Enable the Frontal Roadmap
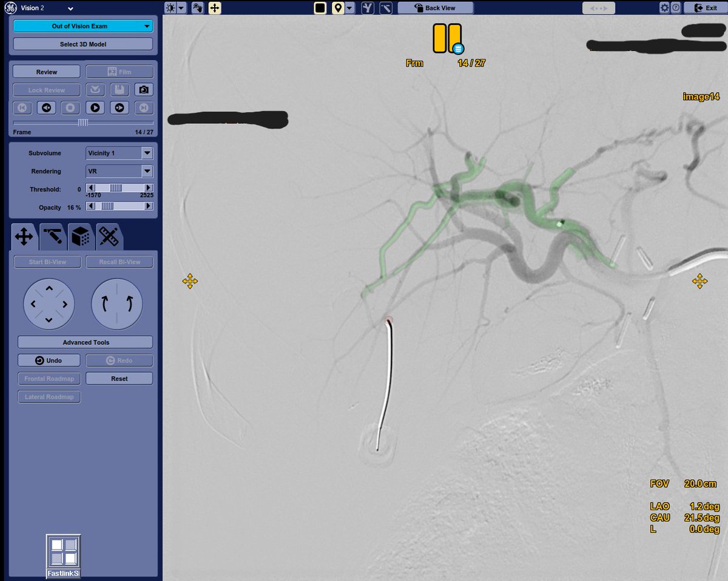Image resolution: width=728 pixels, height=581 pixels. [x=49, y=378]
